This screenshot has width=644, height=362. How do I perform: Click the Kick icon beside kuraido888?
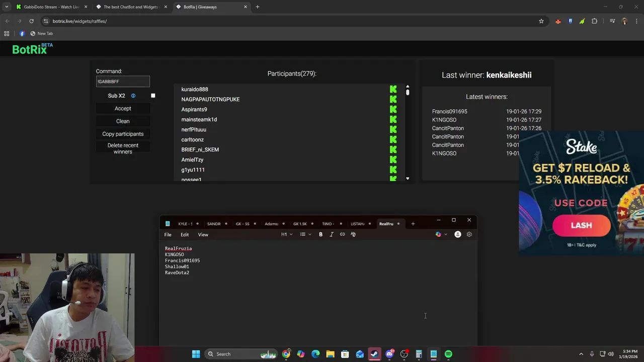coord(393,89)
